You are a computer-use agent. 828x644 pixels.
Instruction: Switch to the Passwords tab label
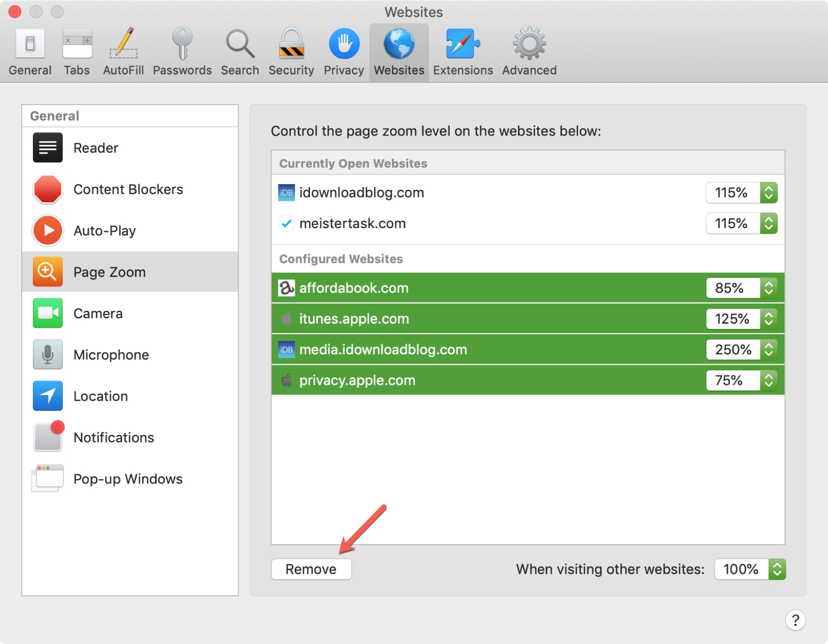[x=182, y=70]
